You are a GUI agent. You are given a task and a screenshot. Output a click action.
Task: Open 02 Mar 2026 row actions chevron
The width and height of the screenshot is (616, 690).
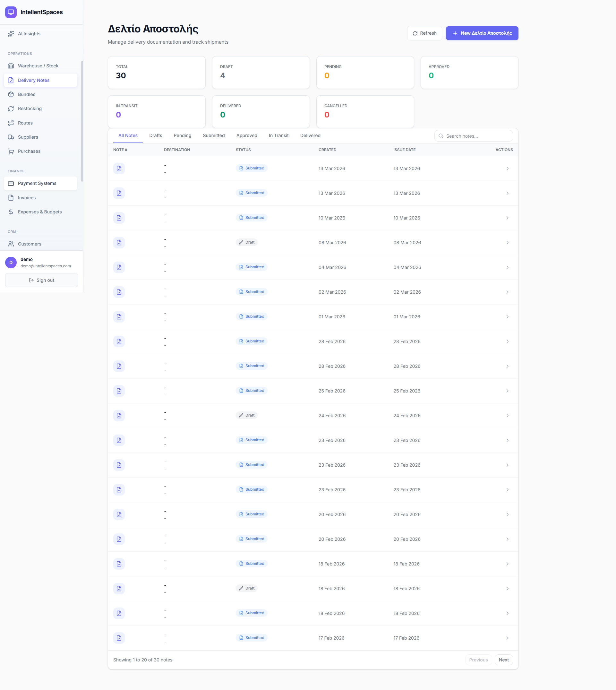[507, 292]
